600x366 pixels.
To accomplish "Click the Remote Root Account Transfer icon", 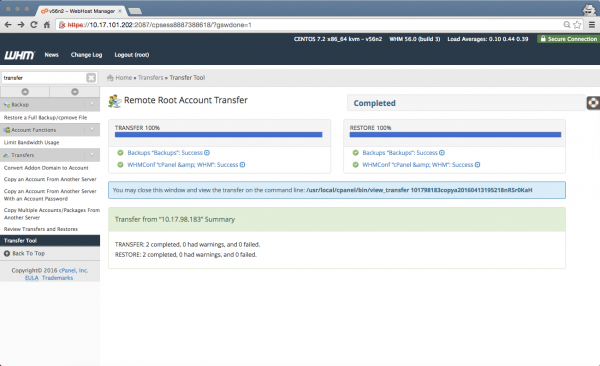I will click(x=114, y=101).
